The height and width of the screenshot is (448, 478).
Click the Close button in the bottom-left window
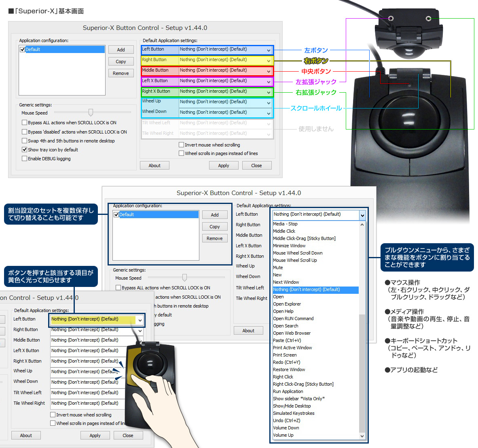pos(128,435)
